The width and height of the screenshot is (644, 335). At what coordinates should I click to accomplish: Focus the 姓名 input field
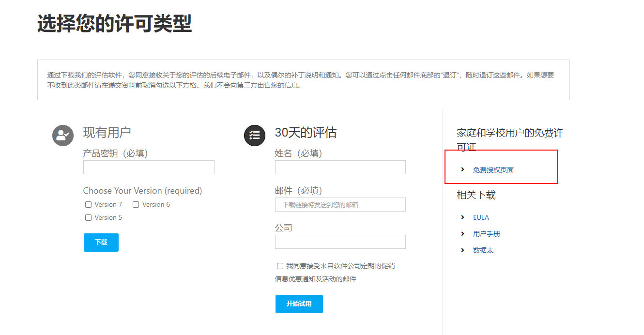(x=340, y=167)
